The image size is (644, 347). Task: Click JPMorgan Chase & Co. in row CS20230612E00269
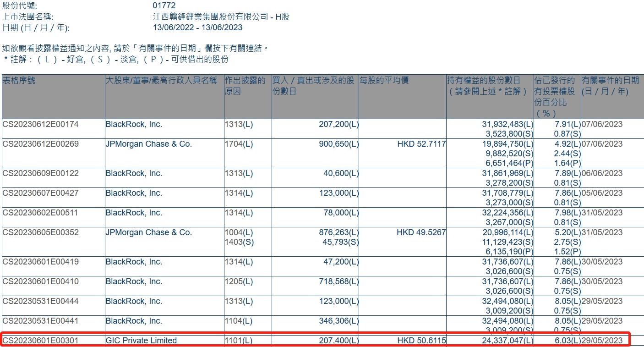[x=149, y=144]
